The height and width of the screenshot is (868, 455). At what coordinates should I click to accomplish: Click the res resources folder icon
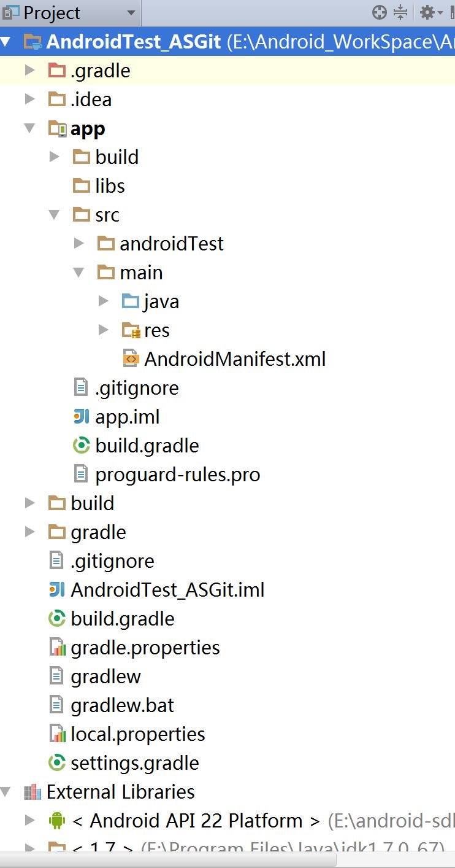point(130,330)
